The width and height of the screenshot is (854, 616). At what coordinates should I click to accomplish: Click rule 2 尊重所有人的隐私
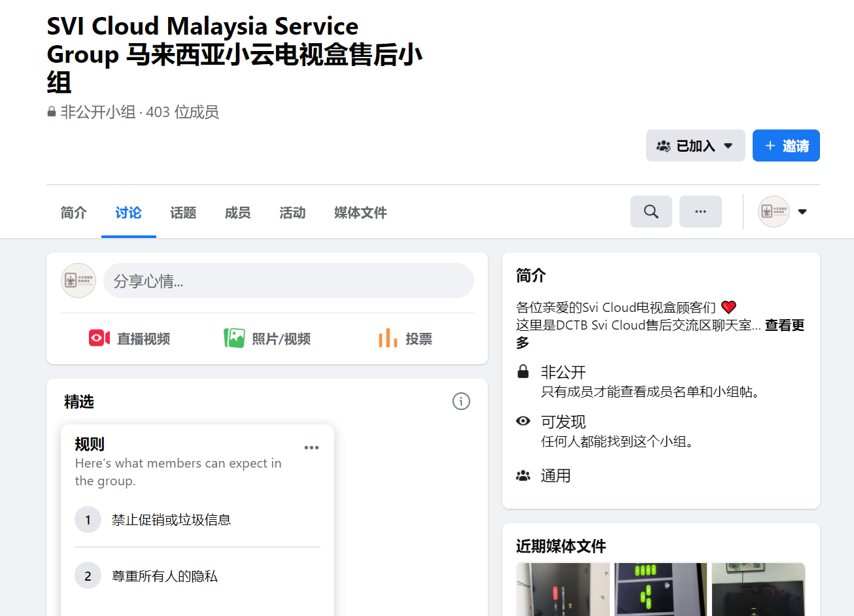(165, 576)
